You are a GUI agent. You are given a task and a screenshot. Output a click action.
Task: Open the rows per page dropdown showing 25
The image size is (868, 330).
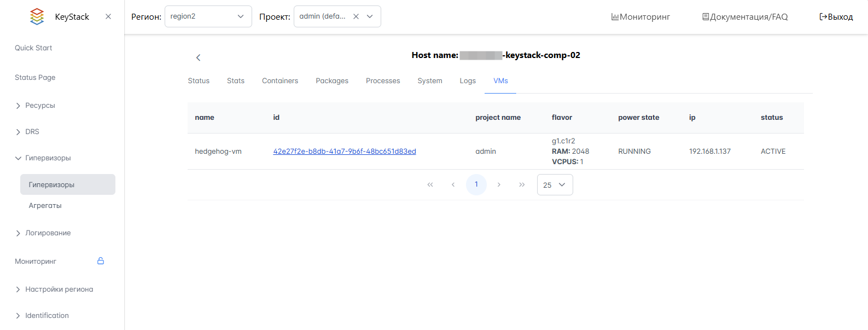pos(555,185)
